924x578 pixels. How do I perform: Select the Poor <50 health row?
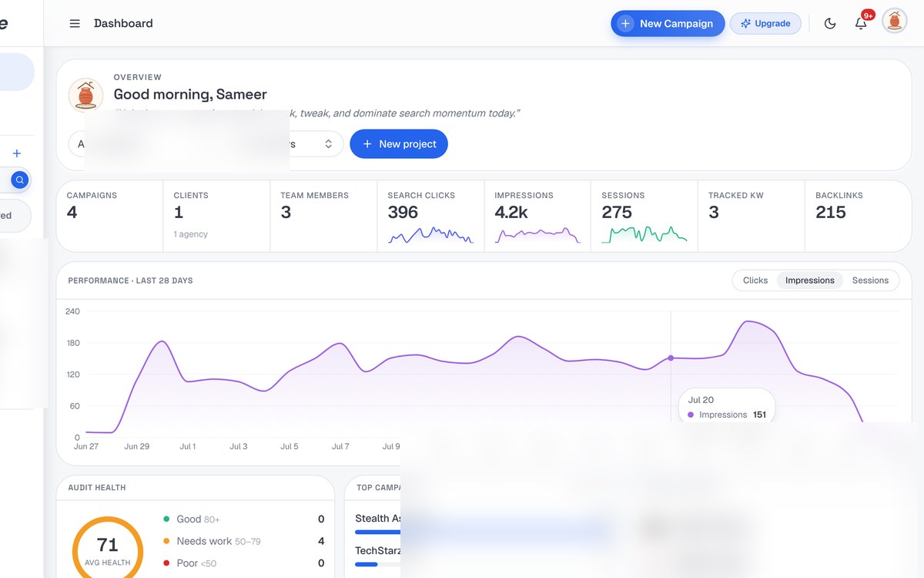(x=244, y=563)
